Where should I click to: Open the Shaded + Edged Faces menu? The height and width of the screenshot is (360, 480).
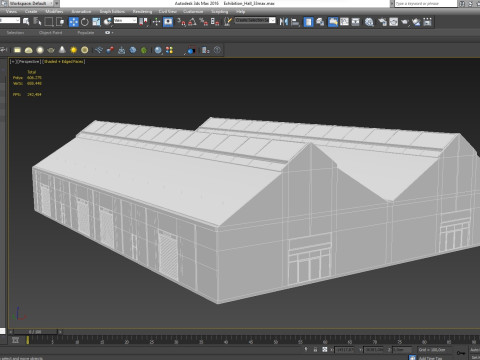click(64, 62)
